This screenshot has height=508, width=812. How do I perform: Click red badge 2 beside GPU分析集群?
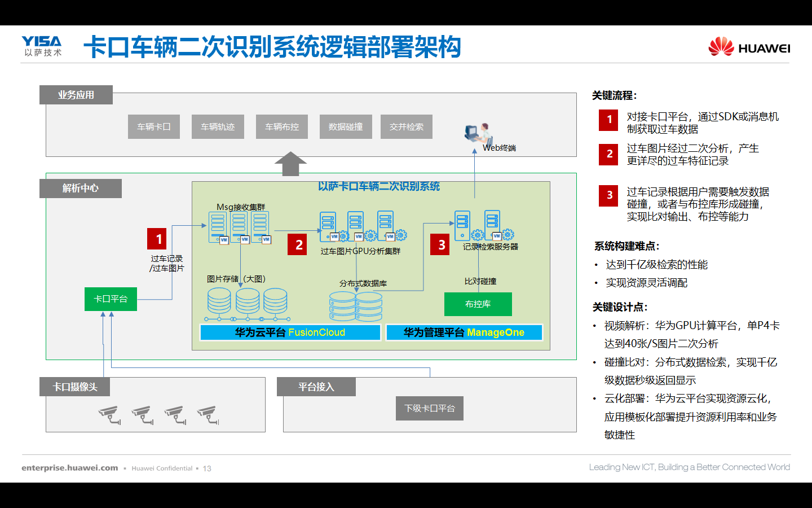click(x=297, y=244)
